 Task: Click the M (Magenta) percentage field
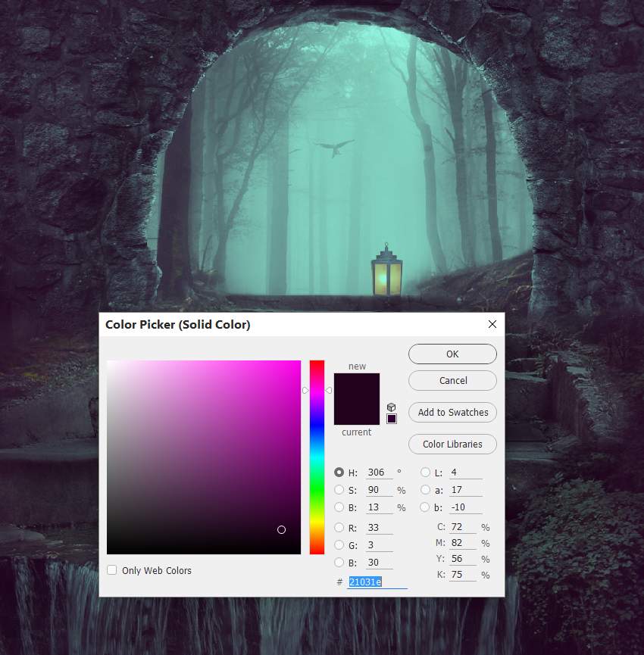click(x=462, y=542)
